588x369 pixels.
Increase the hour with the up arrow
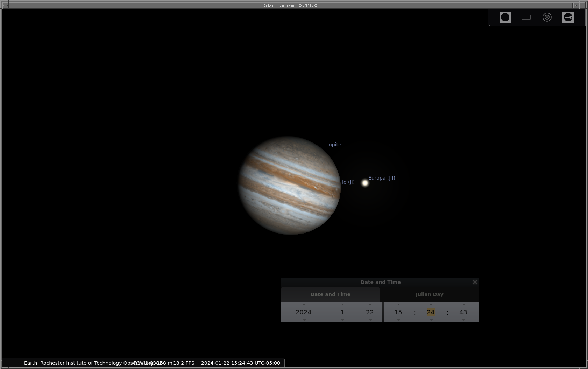tap(398, 305)
